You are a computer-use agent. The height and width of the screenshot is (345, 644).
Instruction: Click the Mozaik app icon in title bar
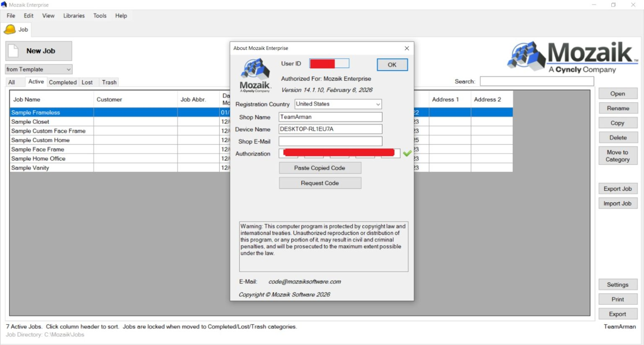point(4,5)
